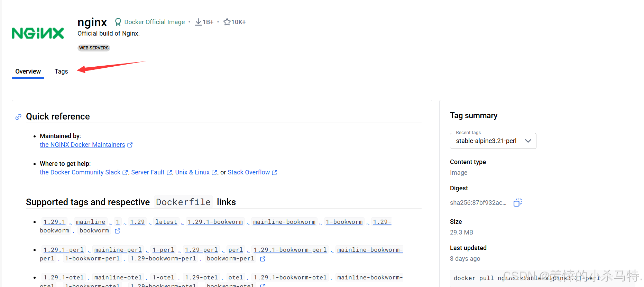Open the 1.29.1-perl tag link
Image resolution: width=644 pixels, height=287 pixels.
64,250
